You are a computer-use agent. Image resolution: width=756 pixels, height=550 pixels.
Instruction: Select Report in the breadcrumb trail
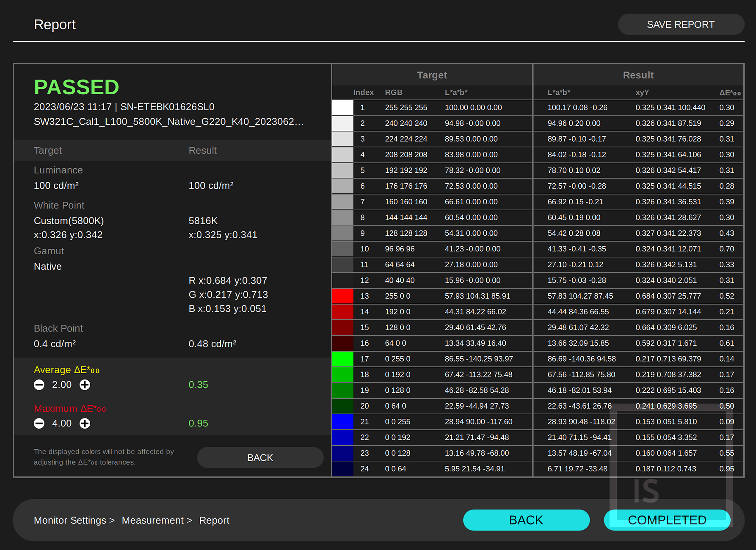(214, 520)
